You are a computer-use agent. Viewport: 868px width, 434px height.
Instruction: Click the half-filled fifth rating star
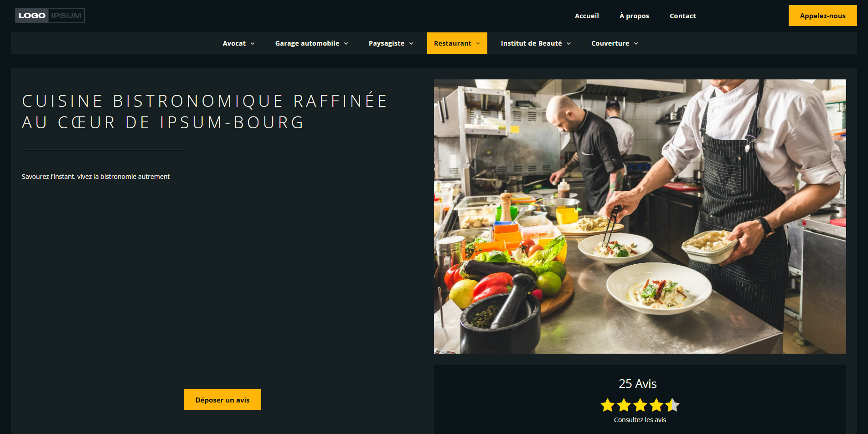672,405
